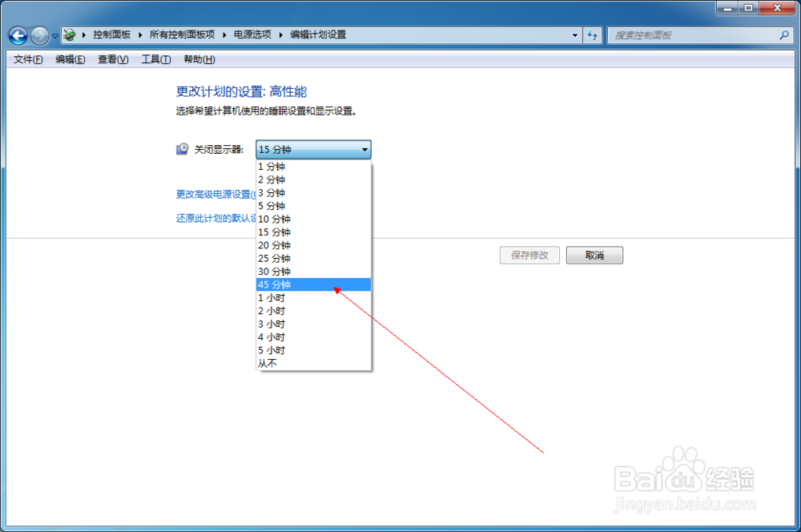The image size is (801, 532).
Task: Select 1 分钟 from the list
Action: [313, 167]
